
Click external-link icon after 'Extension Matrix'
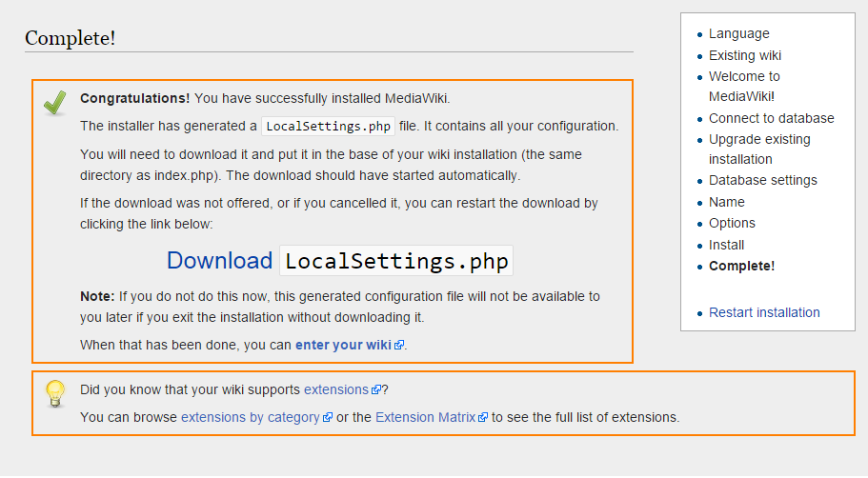(x=483, y=418)
